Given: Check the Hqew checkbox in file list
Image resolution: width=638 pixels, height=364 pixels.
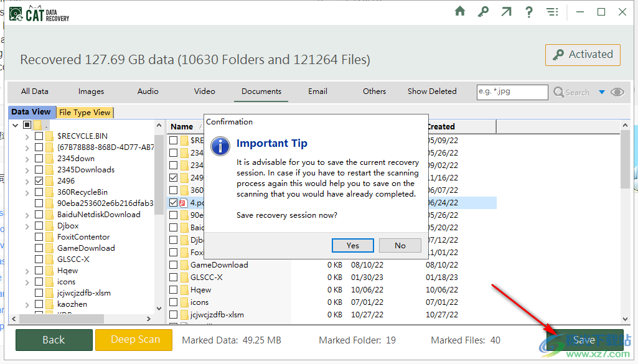Looking at the screenshot, I should click(173, 290).
